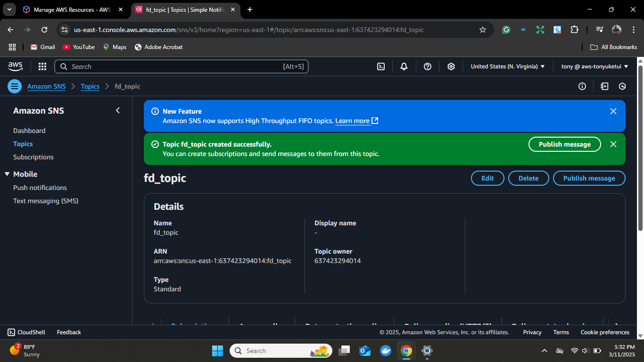The width and height of the screenshot is (644, 362).
Task: Open the Chrome three-dot menu
Action: [633, 30]
